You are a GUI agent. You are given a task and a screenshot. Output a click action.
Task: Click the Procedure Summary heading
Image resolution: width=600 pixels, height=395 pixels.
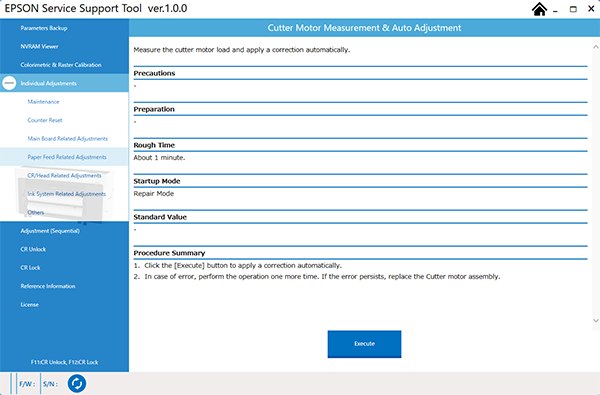169,253
